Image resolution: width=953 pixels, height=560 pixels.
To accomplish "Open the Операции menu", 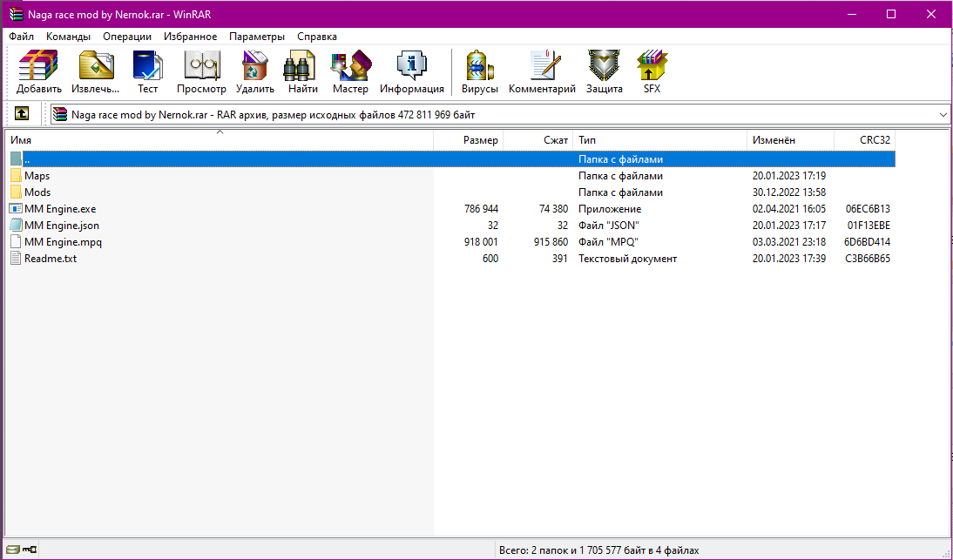I will pyautogui.click(x=127, y=37).
